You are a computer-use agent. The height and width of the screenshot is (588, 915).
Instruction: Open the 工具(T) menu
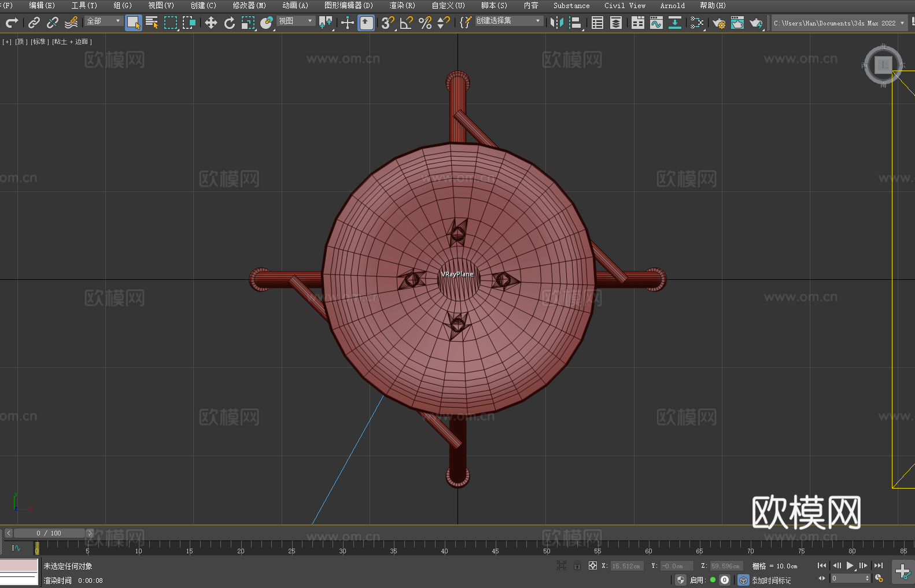click(84, 5)
